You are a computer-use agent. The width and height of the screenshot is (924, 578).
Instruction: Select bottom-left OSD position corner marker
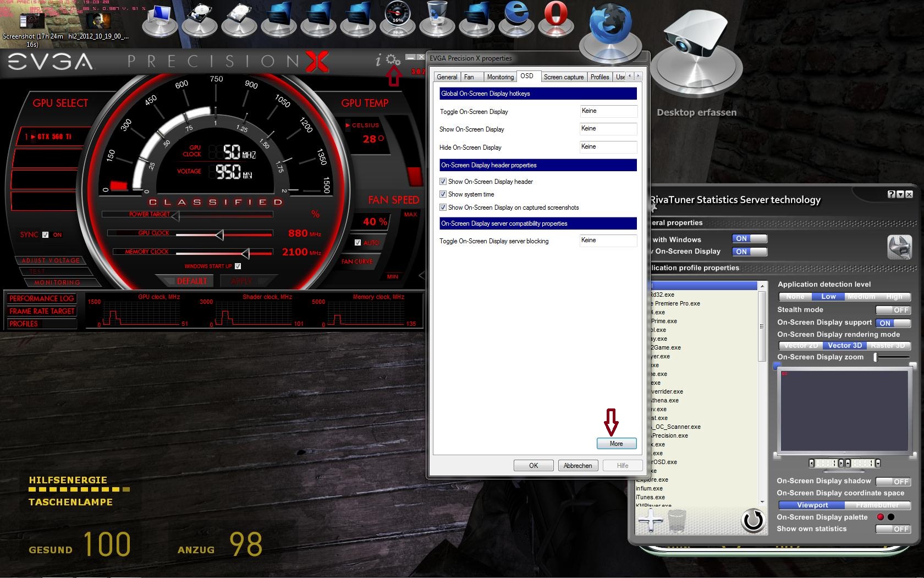point(777,455)
